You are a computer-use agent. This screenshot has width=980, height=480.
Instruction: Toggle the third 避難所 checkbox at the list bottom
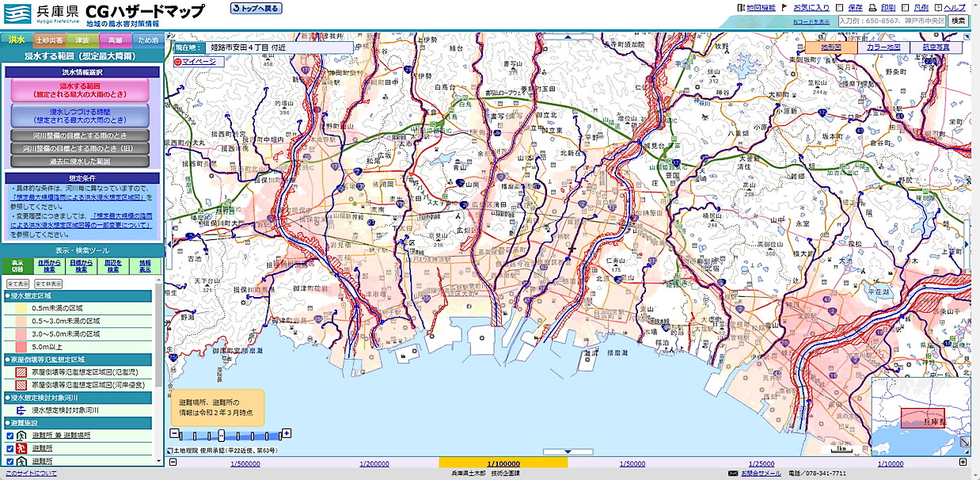[9, 460]
